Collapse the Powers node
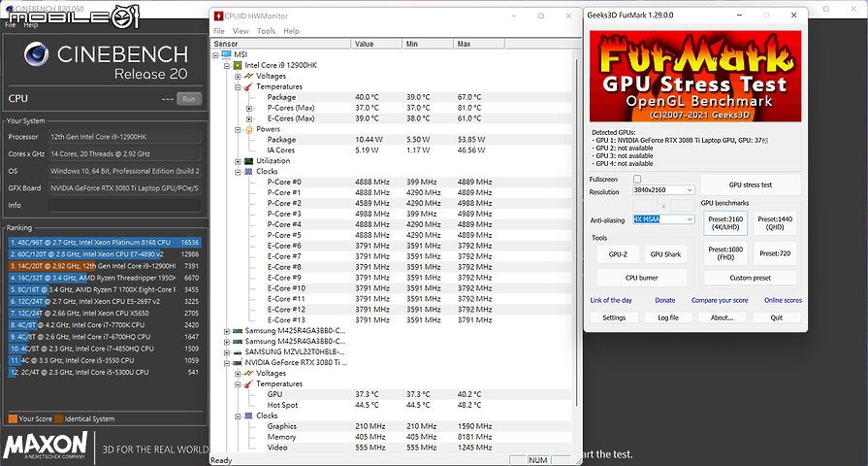Image resolution: width=868 pixels, height=466 pixels. point(238,130)
